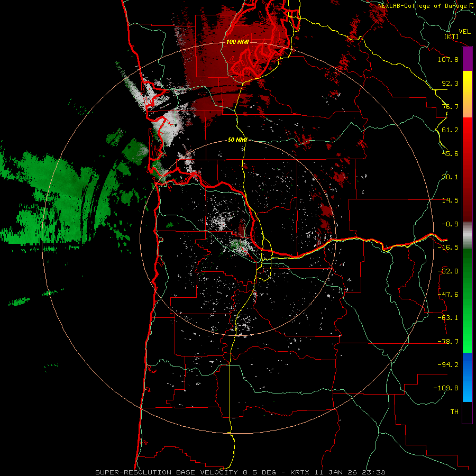Click the Super-Resolution Base Velocity caption text
476x476 pixels.
pos(241,472)
